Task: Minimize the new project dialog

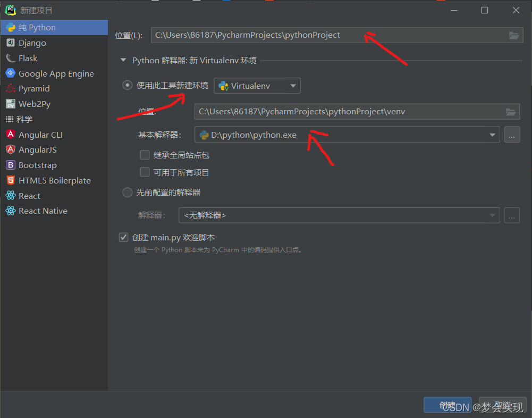Action: tap(454, 10)
